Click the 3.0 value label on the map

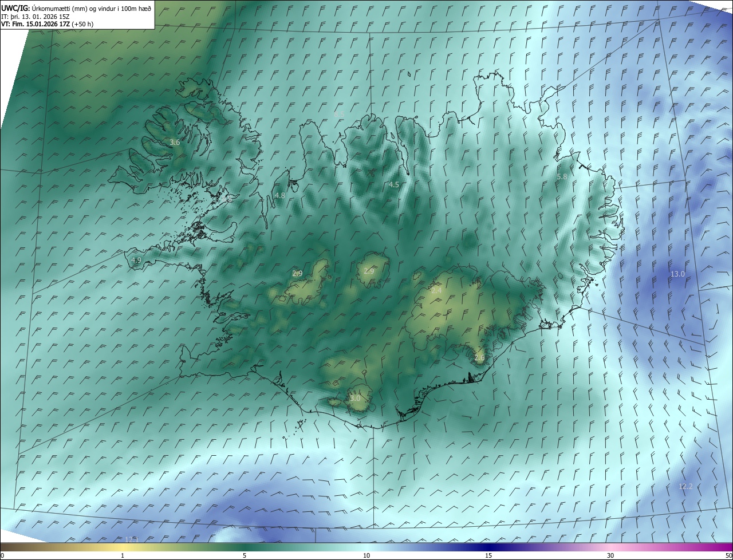pyautogui.click(x=355, y=398)
